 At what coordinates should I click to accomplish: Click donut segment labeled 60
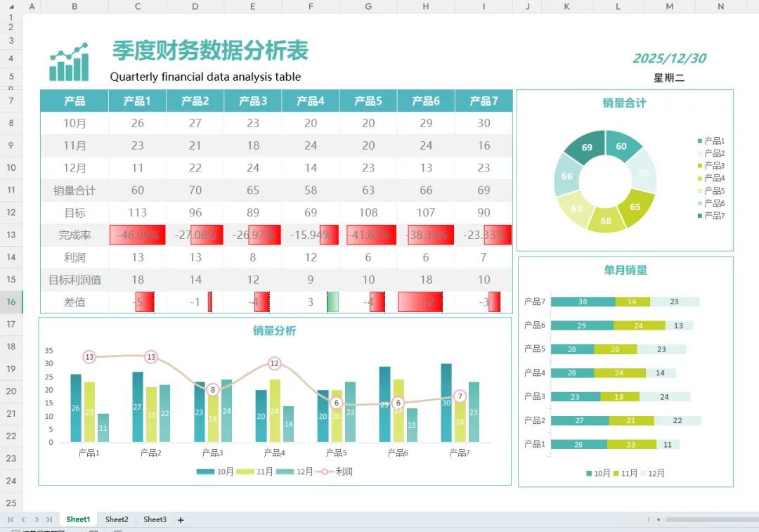click(x=621, y=145)
